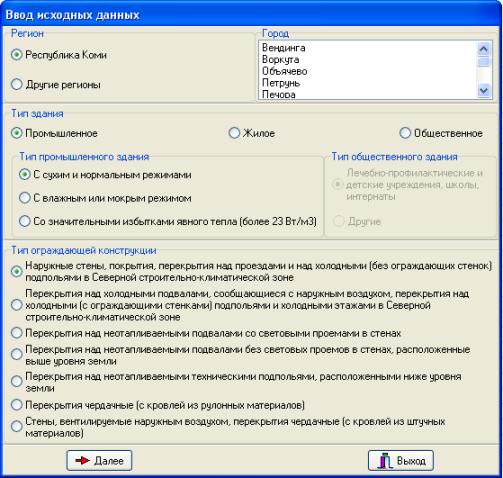
Task: Pick Объячево in the city list
Action: [x=284, y=71]
